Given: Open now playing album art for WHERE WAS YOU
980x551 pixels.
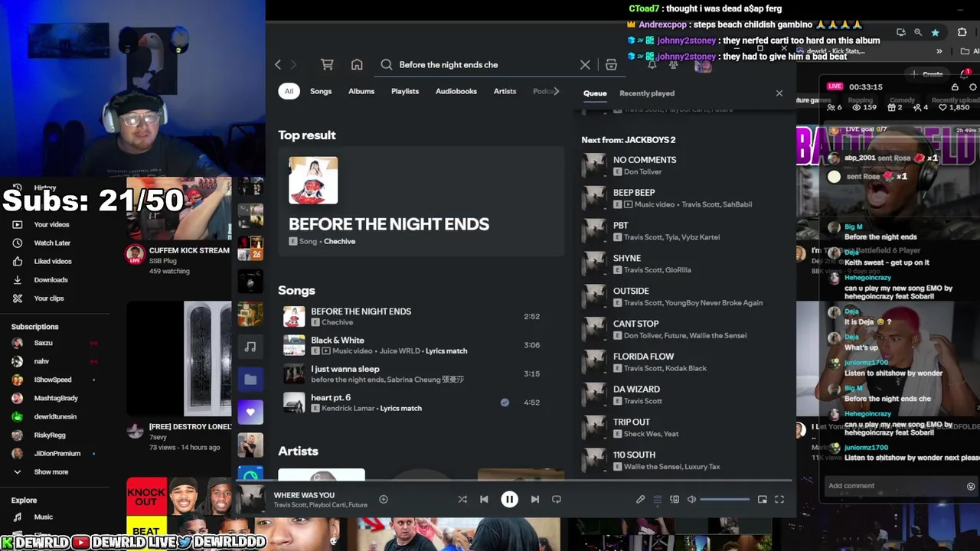Looking at the screenshot, I should [250, 500].
